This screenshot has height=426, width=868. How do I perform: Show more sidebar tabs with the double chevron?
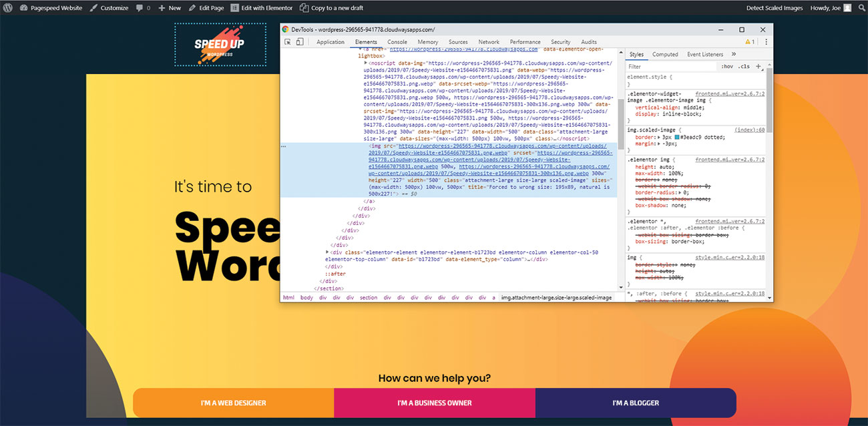point(734,55)
